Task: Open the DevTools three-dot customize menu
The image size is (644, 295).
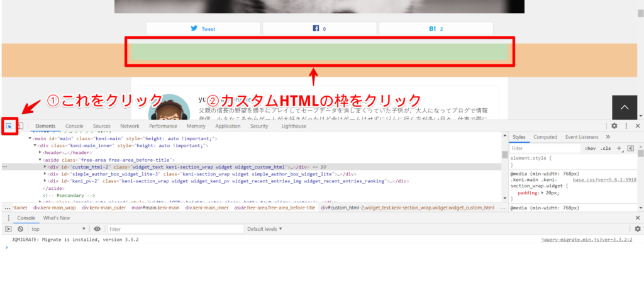Action: [x=626, y=126]
